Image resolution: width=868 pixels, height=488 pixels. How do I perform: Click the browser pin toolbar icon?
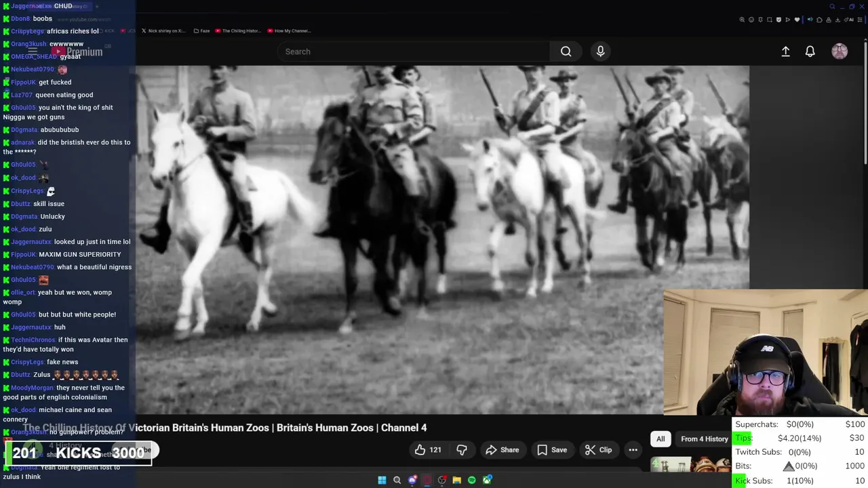(x=760, y=20)
